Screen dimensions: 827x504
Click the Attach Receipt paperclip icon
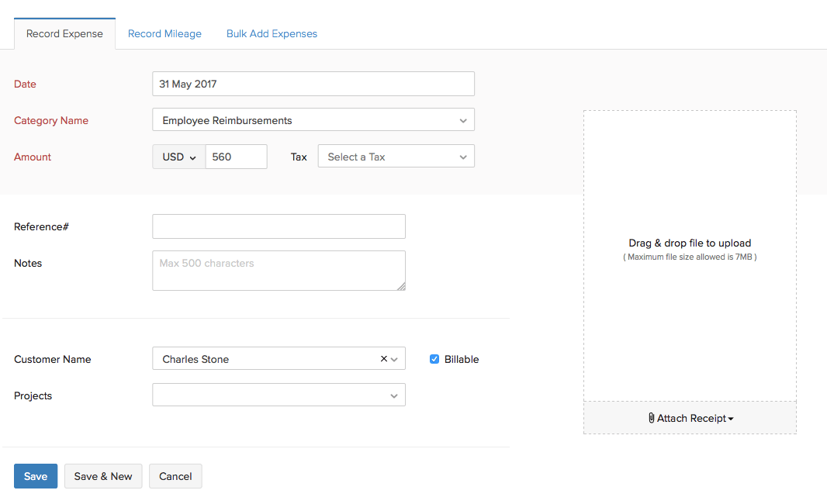click(652, 418)
